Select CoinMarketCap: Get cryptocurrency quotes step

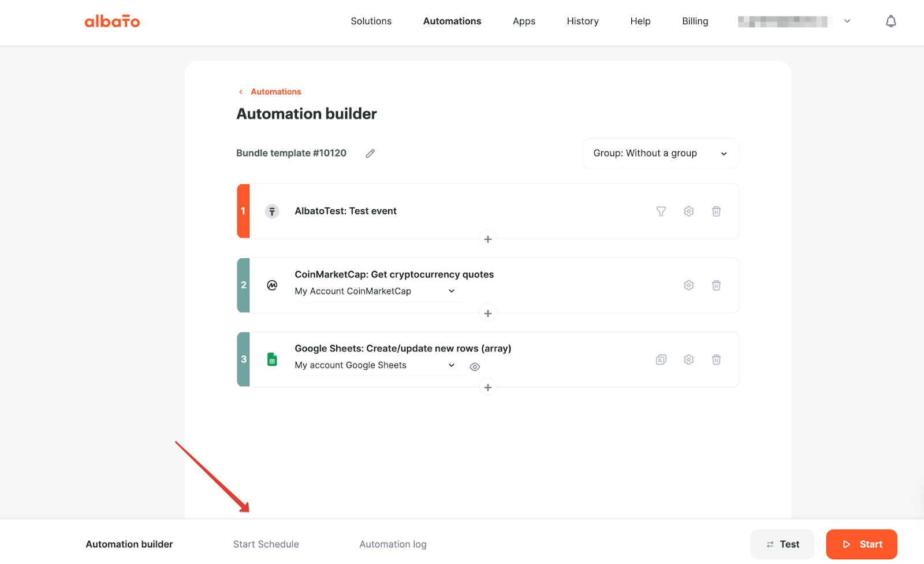click(488, 285)
